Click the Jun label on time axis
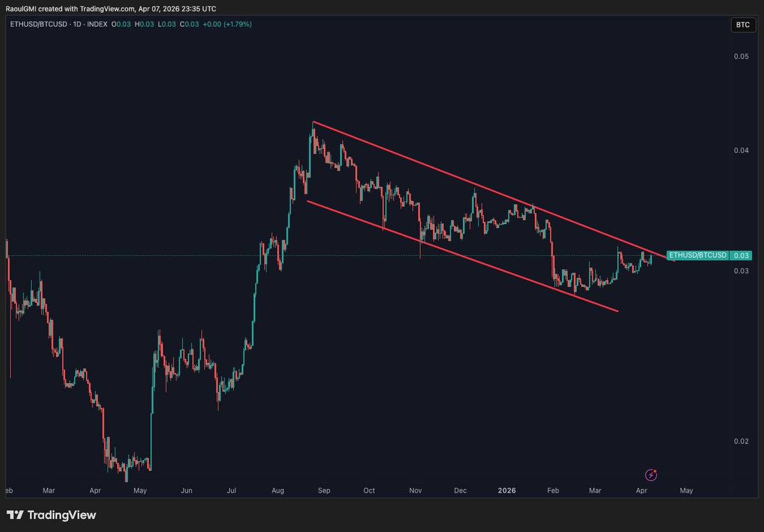The width and height of the screenshot is (764, 532). 187,491
